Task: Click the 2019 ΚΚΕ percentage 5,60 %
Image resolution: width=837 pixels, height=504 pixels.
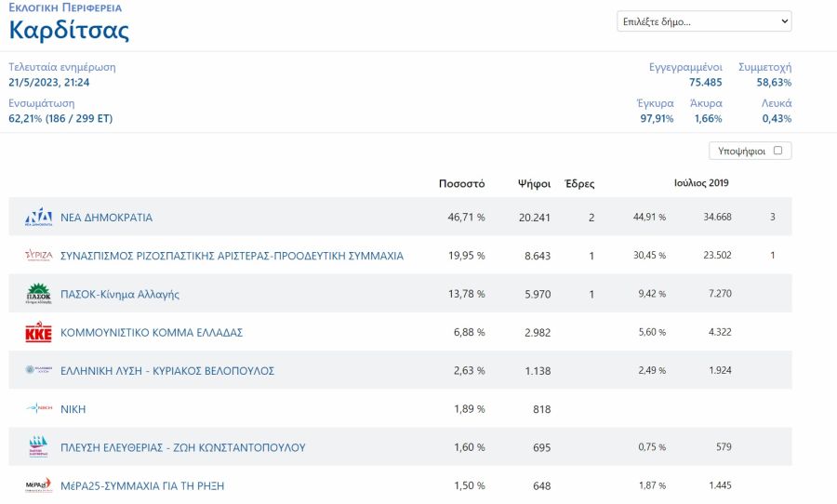Action: pos(652,332)
